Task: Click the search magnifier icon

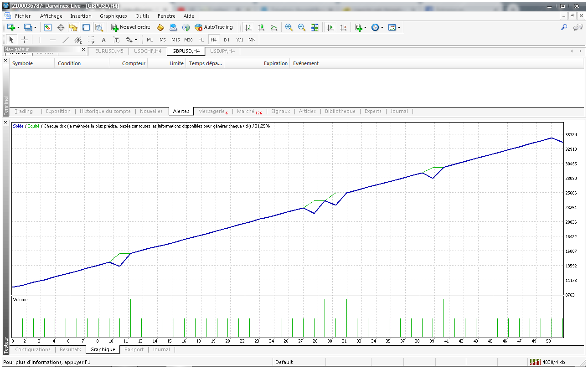Action: [x=564, y=27]
